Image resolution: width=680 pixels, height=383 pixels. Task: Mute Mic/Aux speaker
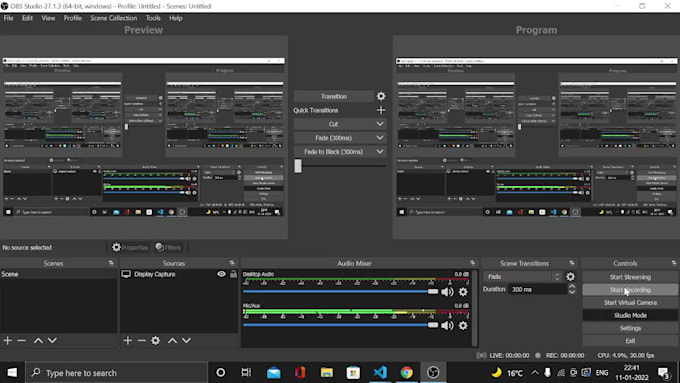[x=447, y=325]
